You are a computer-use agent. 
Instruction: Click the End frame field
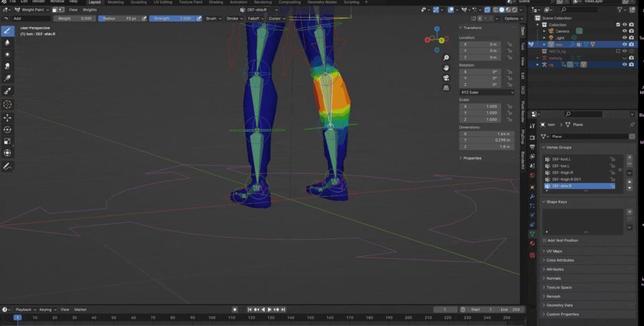511,310
